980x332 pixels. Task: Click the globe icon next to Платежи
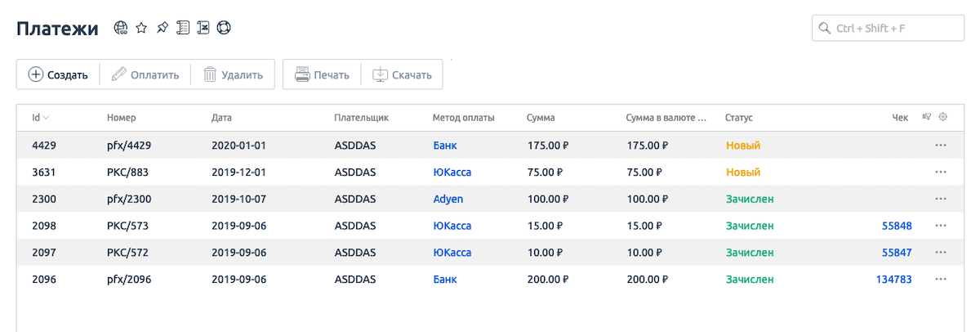(121, 29)
